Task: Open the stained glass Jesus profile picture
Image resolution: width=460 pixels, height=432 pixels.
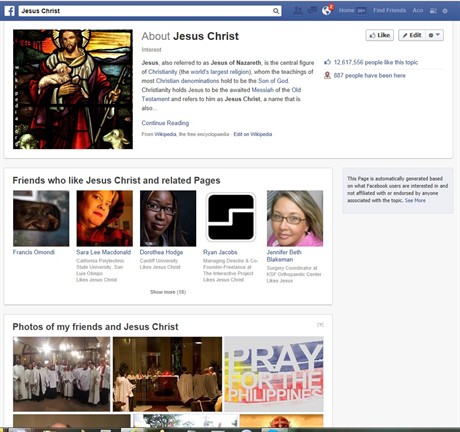Action: (x=73, y=89)
